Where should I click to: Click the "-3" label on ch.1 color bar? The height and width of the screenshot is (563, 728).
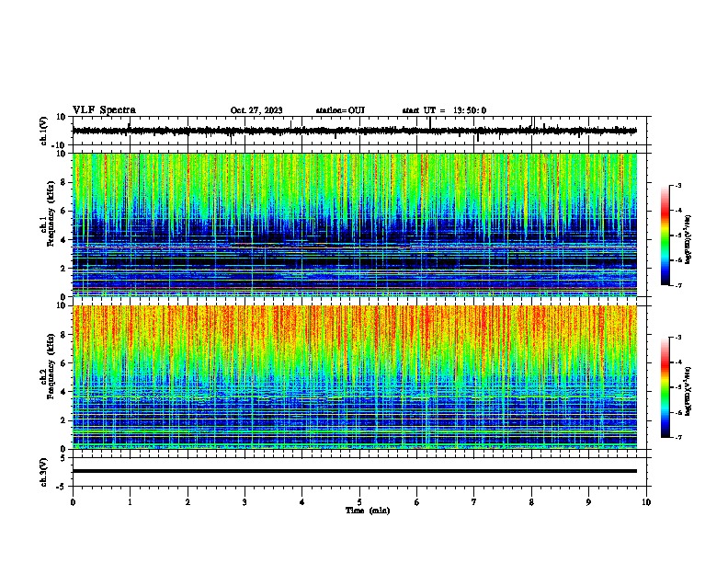click(678, 186)
